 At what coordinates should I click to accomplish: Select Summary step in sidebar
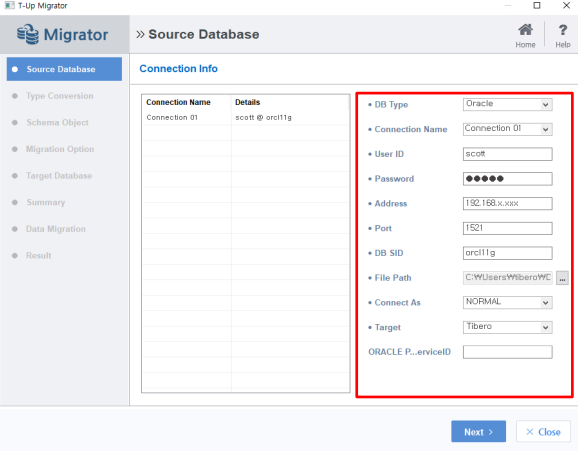click(x=46, y=202)
